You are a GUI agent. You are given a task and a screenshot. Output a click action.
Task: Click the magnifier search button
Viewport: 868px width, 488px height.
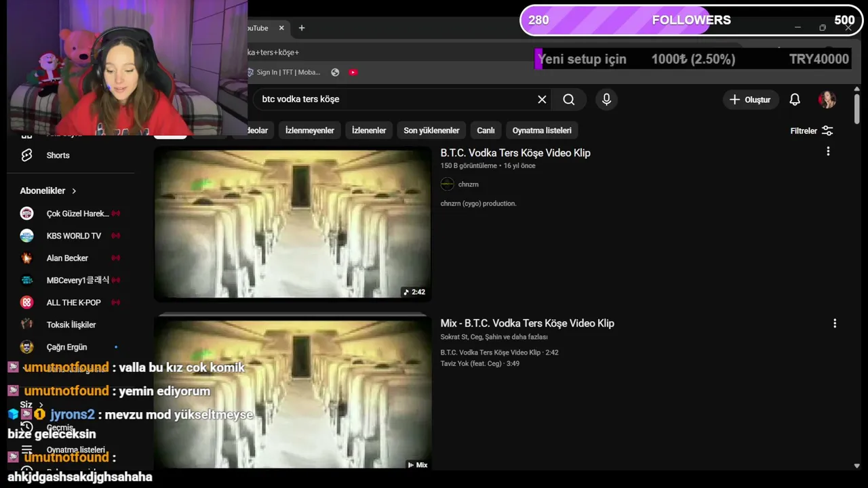click(568, 100)
